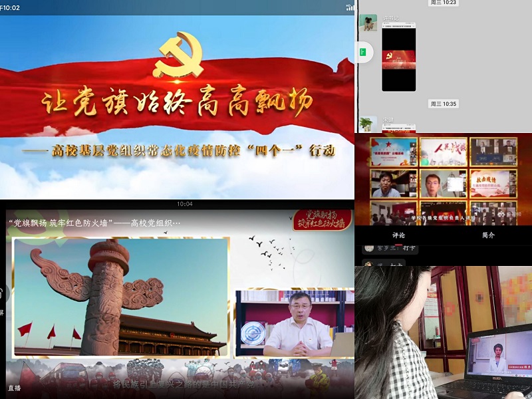Image resolution: width=532 pixels, height=399 pixels.
Task: Click the subtitle 将民族引上复兴之路的是中国共产党
Action: [x=184, y=384]
